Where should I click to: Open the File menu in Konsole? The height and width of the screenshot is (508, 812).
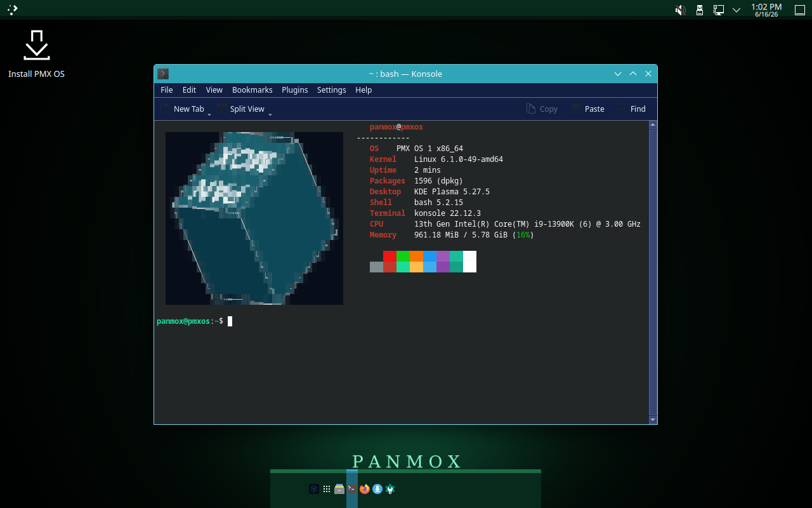pos(167,90)
